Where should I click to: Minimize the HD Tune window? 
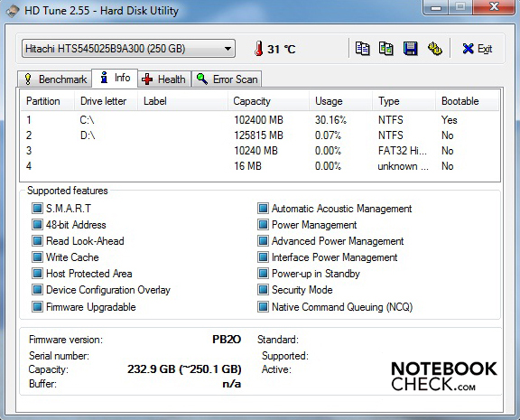(436, 7)
